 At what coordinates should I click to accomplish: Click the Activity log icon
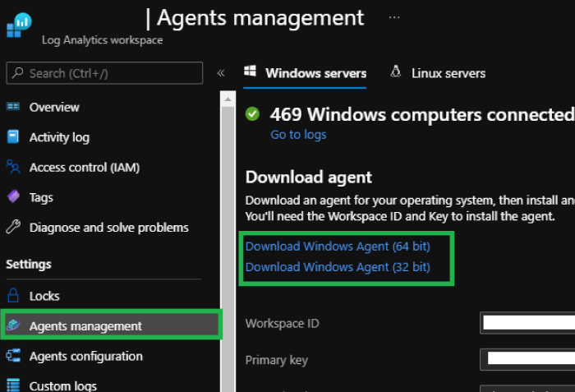(12, 137)
